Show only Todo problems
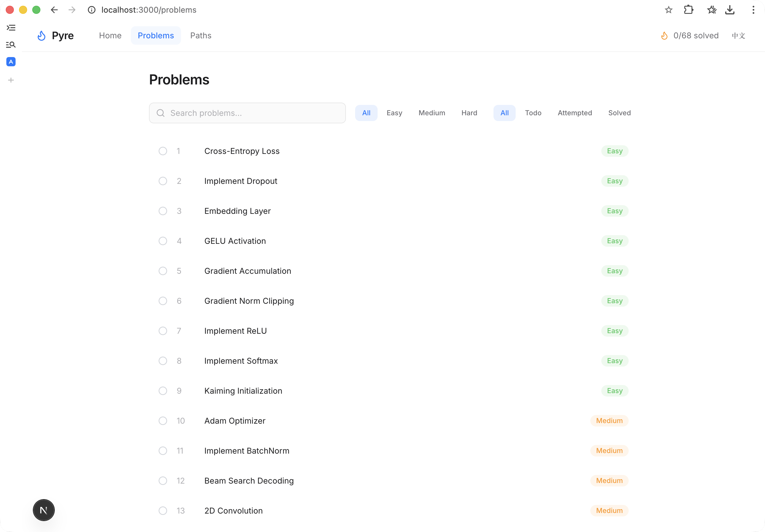Image resolution: width=765 pixels, height=532 pixels. [x=533, y=113]
